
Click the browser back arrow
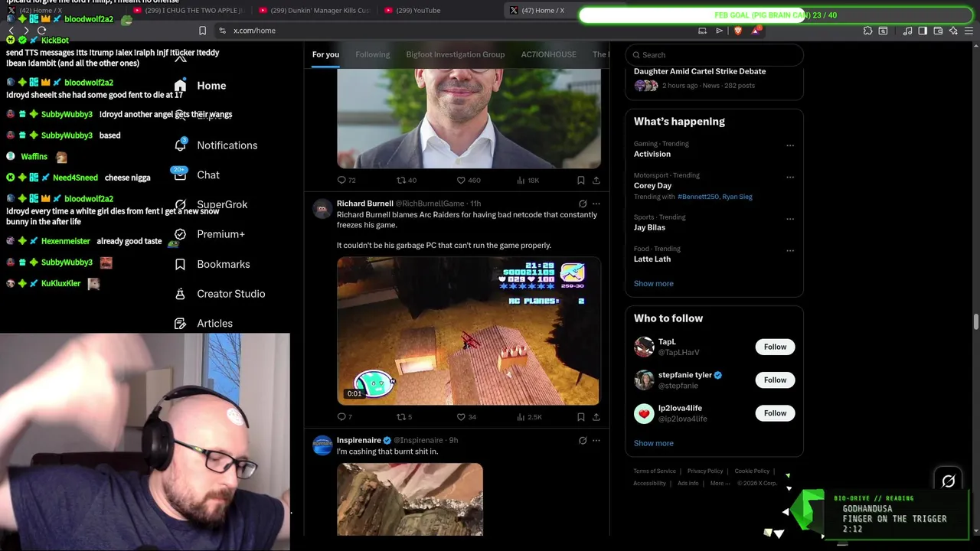(x=11, y=31)
